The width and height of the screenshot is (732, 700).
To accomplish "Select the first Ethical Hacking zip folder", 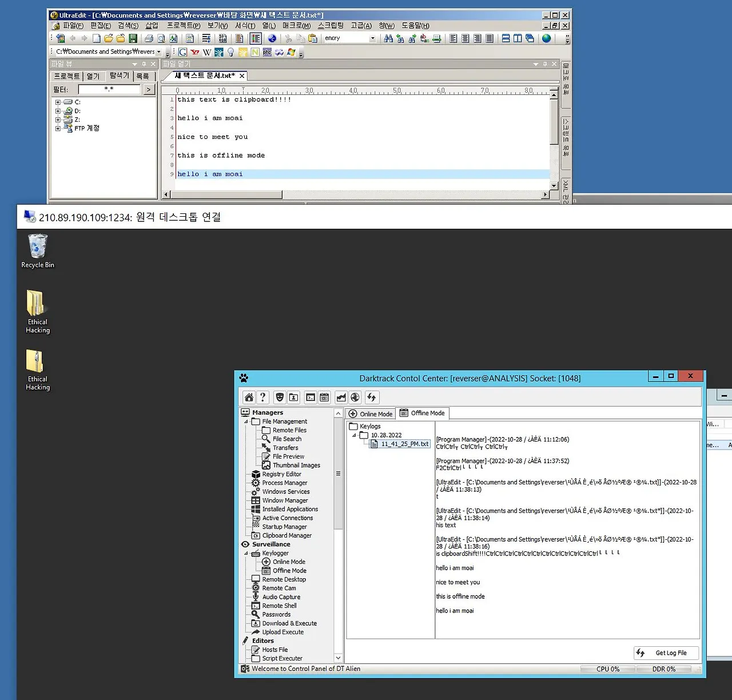I will [x=38, y=312].
